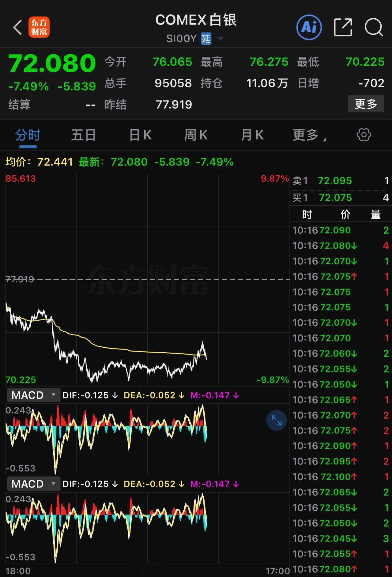Select the tick row priced 72.100
The image size is (392, 577).
pyautogui.click(x=341, y=477)
